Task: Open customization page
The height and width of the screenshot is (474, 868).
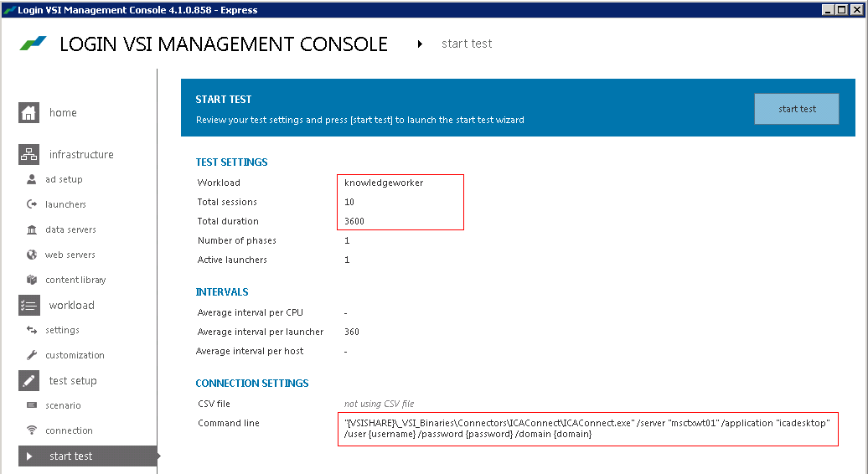Action: coord(75,355)
